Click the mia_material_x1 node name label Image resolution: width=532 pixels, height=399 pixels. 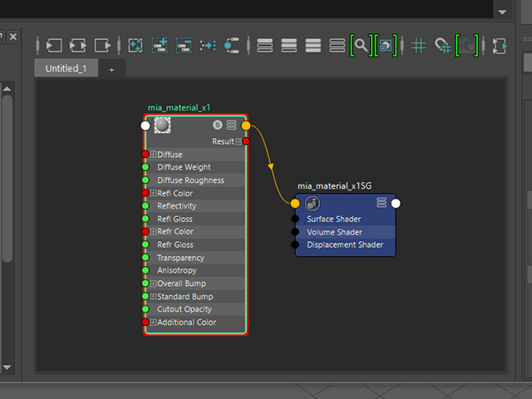tap(180, 108)
